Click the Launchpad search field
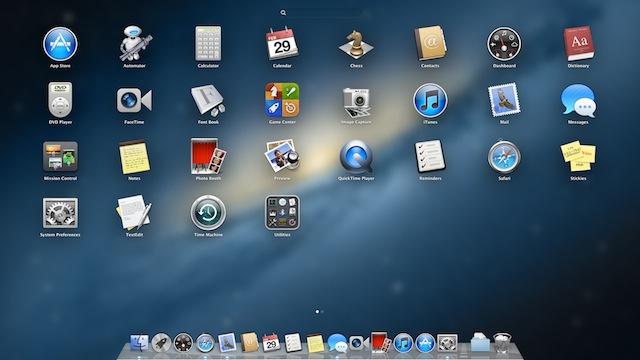Screen dimensions: 640x360 320,13
